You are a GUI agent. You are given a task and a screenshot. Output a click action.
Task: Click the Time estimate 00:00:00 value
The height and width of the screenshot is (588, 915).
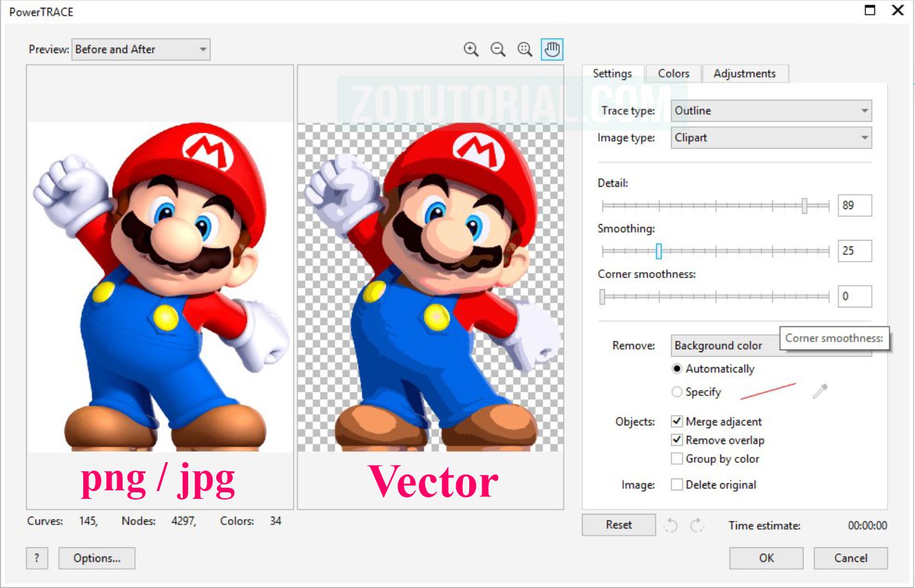[x=867, y=526]
